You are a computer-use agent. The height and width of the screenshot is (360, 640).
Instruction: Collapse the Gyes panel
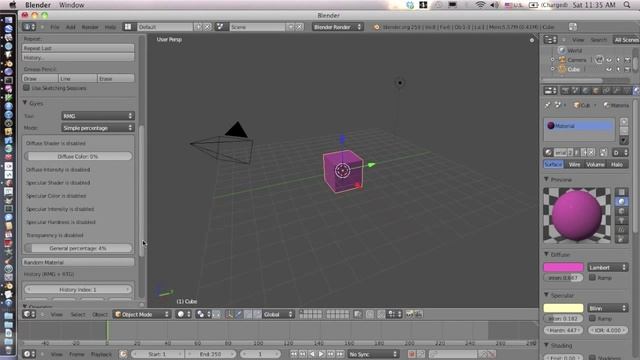tap(25, 103)
